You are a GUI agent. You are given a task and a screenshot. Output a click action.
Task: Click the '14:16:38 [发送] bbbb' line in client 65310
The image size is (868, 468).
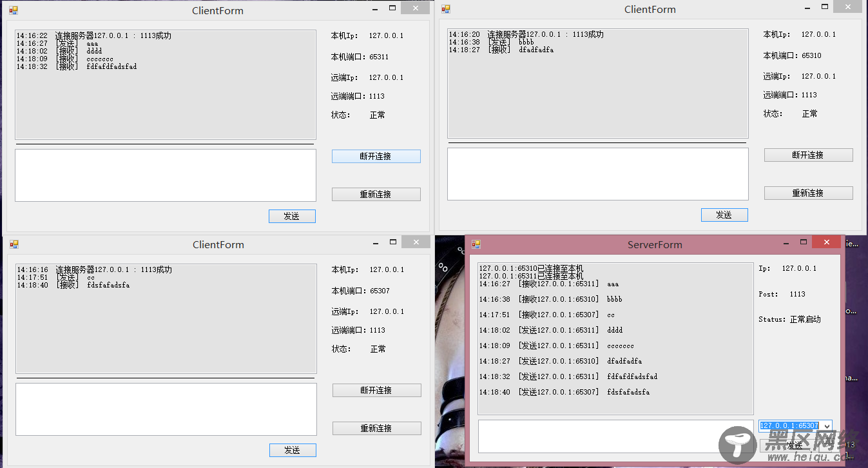(492, 43)
